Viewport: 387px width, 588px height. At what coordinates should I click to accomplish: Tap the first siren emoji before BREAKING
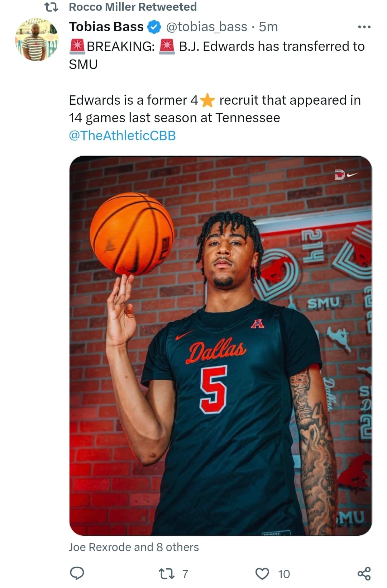point(77,47)
